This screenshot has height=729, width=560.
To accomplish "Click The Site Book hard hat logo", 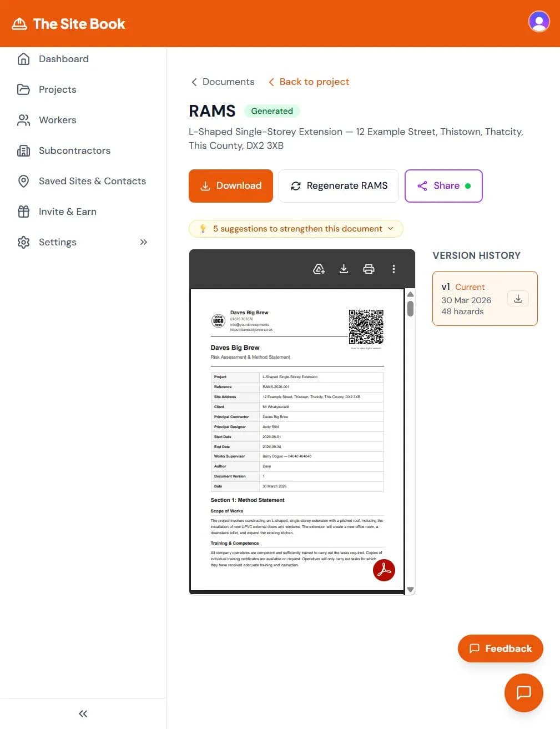I will (x=19, y=23).
